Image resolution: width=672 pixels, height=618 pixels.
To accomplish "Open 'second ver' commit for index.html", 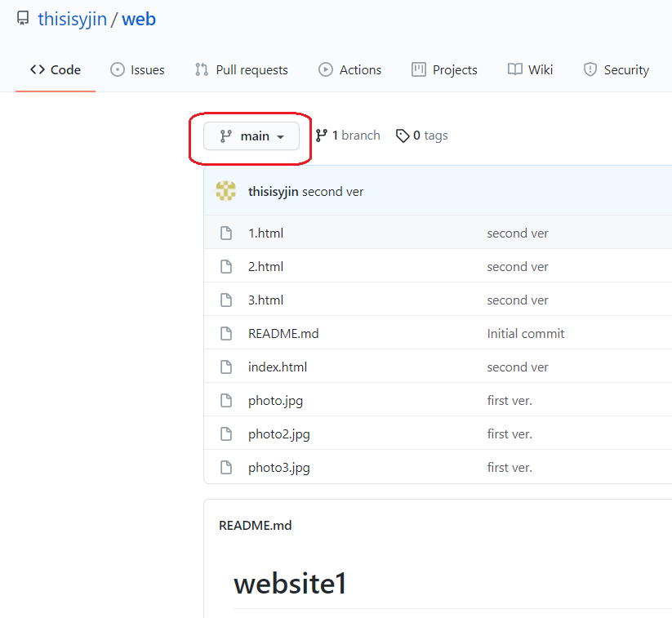I will pos(518,367).
